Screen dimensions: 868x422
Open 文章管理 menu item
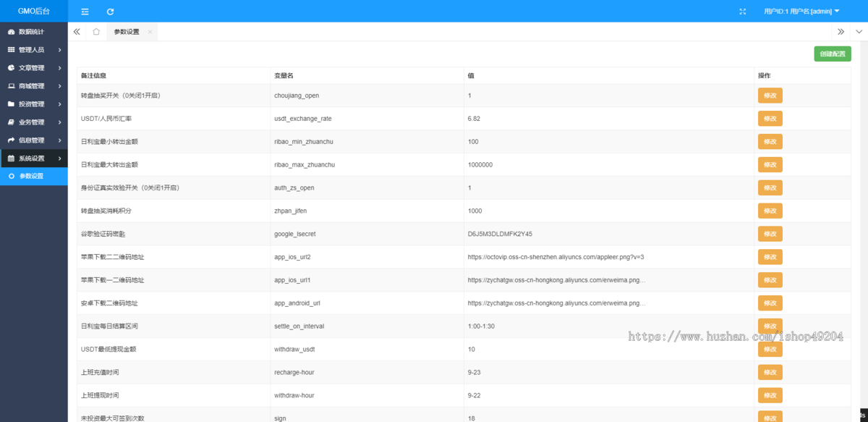tap(34, 68)
